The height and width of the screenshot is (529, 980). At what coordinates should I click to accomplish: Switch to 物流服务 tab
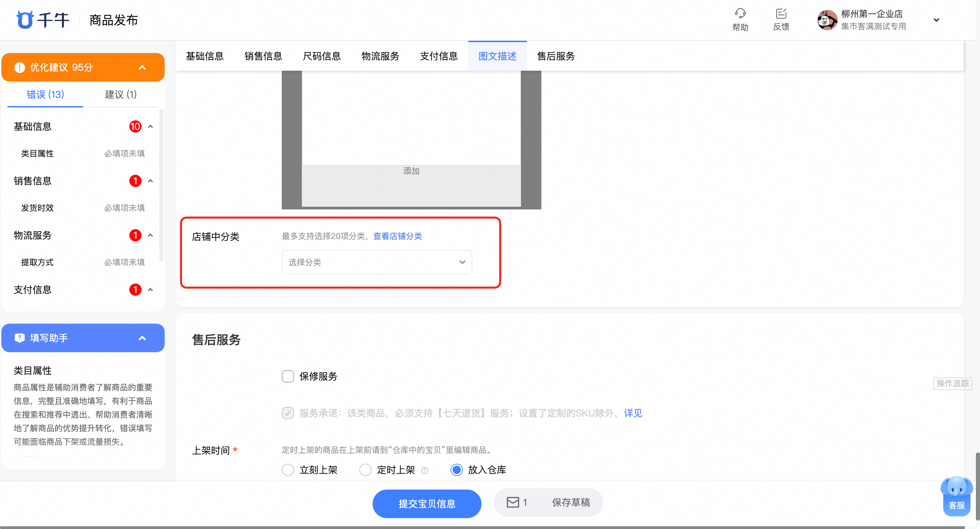(x=380, y=56)
